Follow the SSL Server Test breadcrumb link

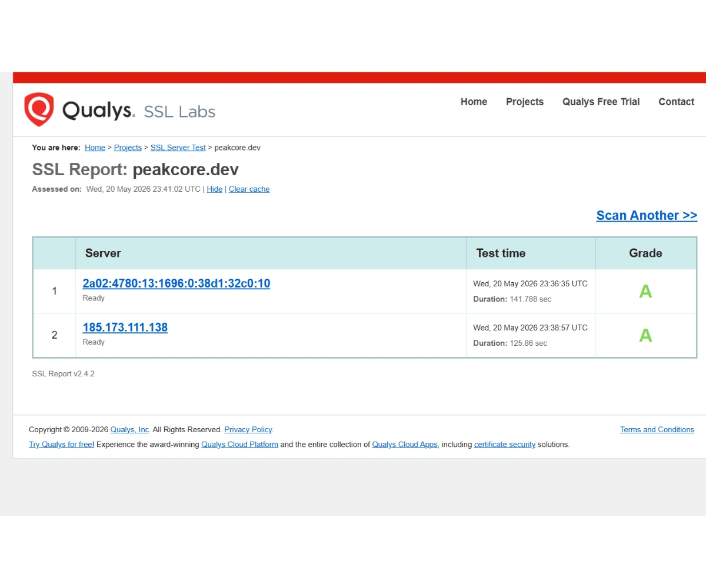click(x=178, y=148)
